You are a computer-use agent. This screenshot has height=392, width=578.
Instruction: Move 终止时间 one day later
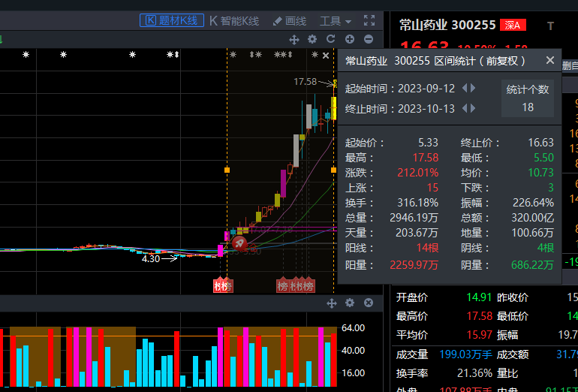pos(473,108)
